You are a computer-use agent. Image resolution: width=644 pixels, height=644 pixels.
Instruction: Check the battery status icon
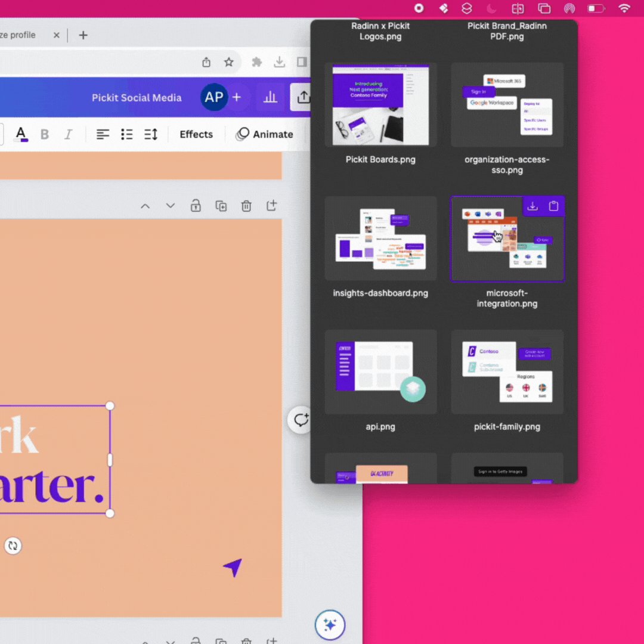pos(596,8)
